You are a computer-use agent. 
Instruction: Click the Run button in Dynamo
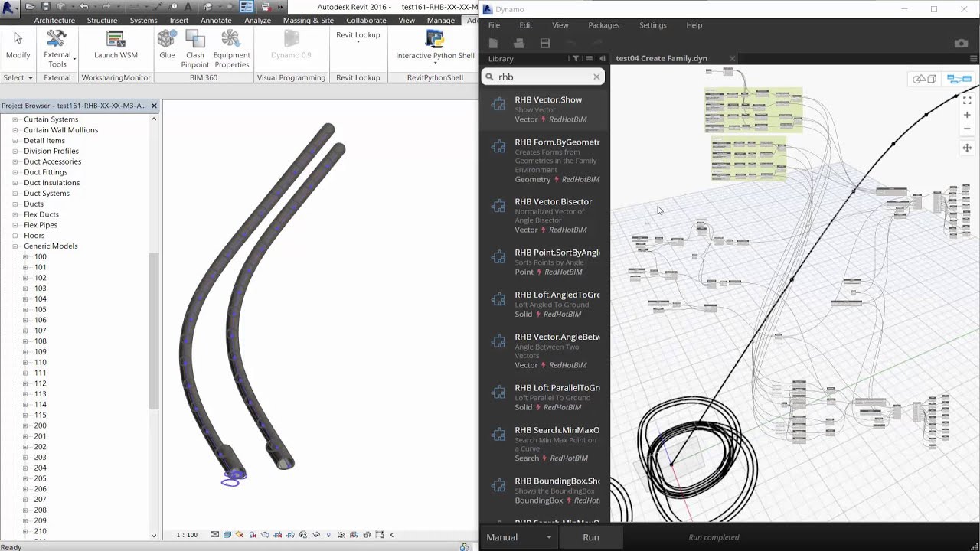590,536
